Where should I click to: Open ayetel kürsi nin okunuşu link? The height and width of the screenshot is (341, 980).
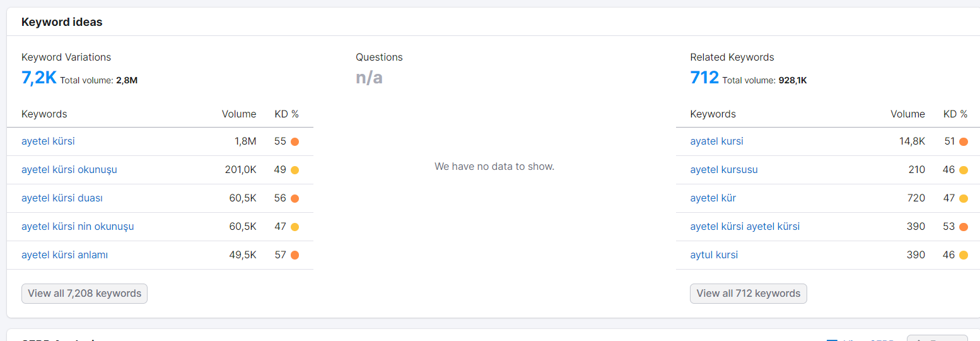pyautogui.click(x=78, y=227)
